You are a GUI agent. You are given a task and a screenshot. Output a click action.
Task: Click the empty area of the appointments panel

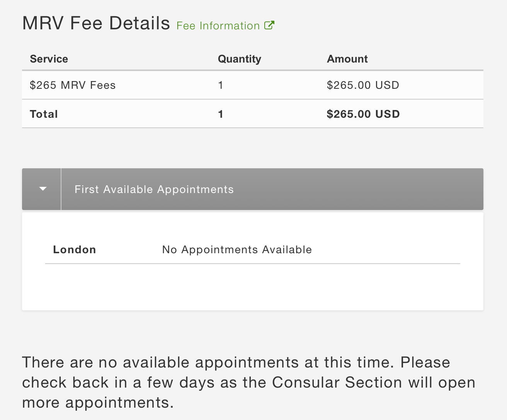click(x=253, y=288)
